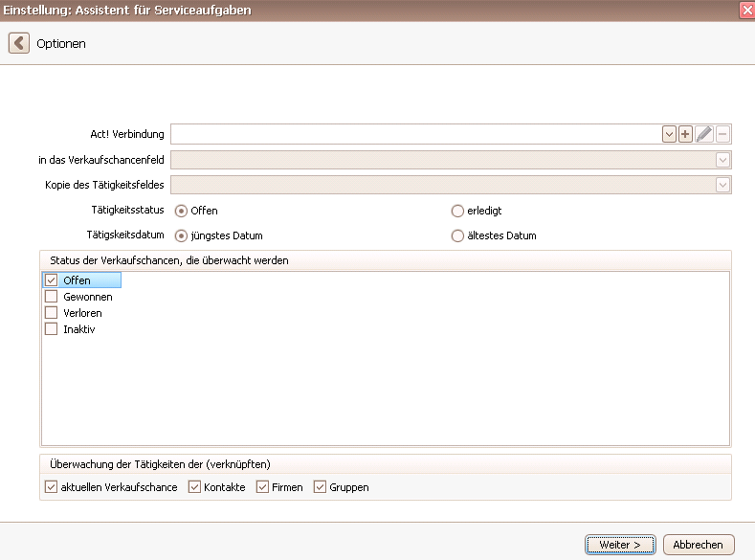The image size is (755, 560).
Task: Check the Inaktiv status checkbox
Action: coord(51,329)
